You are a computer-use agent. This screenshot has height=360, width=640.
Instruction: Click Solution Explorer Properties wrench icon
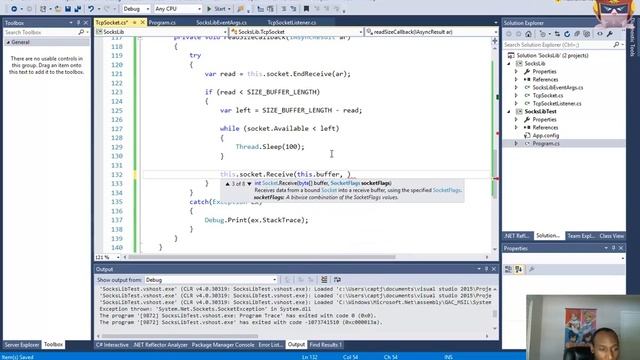[610, 34]
